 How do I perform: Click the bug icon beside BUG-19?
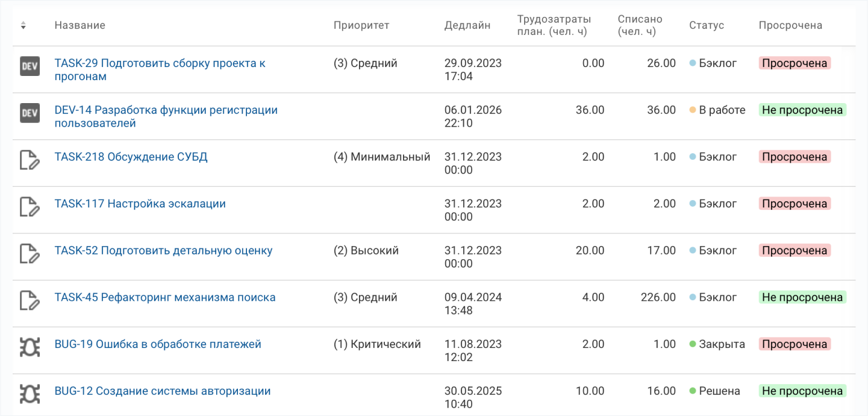coord(30,347)
